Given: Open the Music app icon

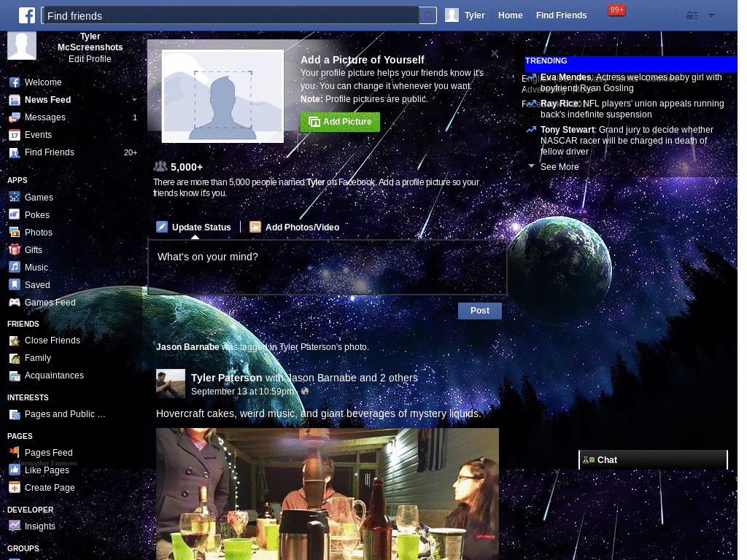Looking at the screenshot, I should pos(15,267).
